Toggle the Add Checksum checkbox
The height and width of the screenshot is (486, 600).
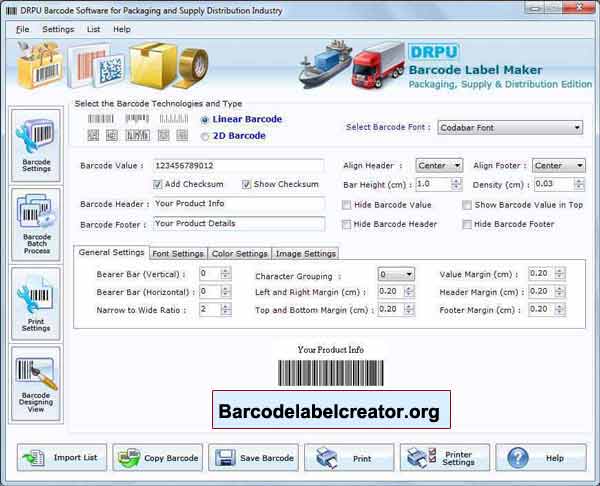[157, 184]
